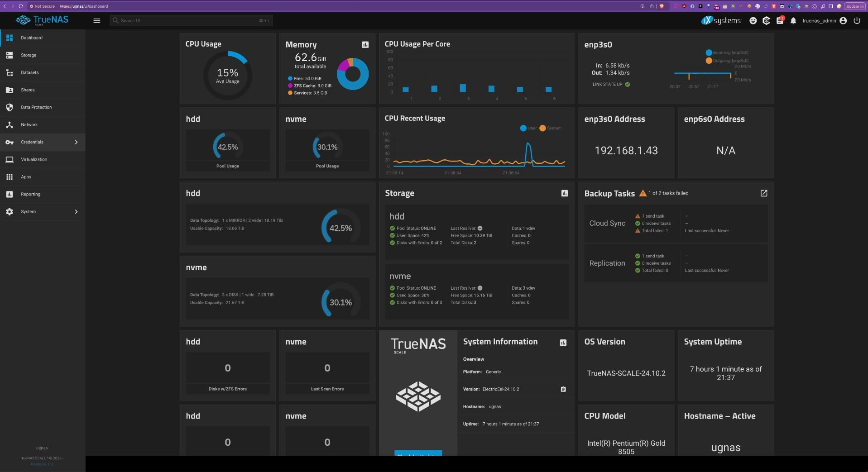This screenshot has height=472, width=868.
Task: Go back with the browser back arrow
Action: click(5, 6)
